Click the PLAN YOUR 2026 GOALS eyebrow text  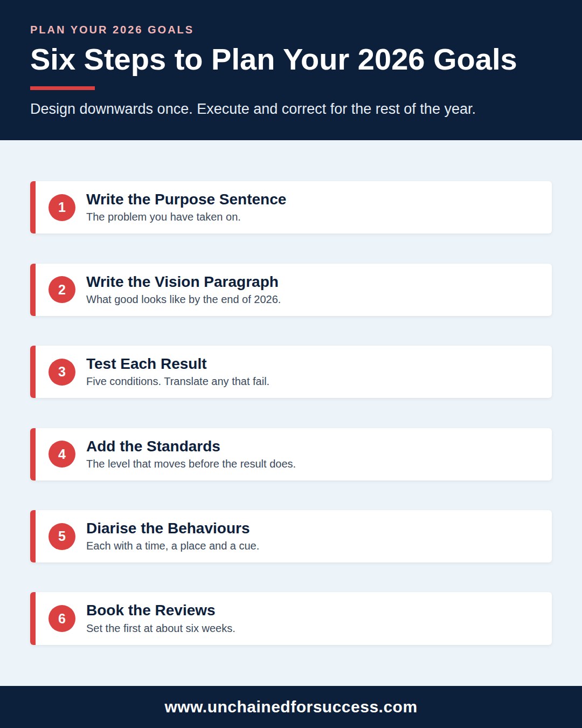[112, 30]
